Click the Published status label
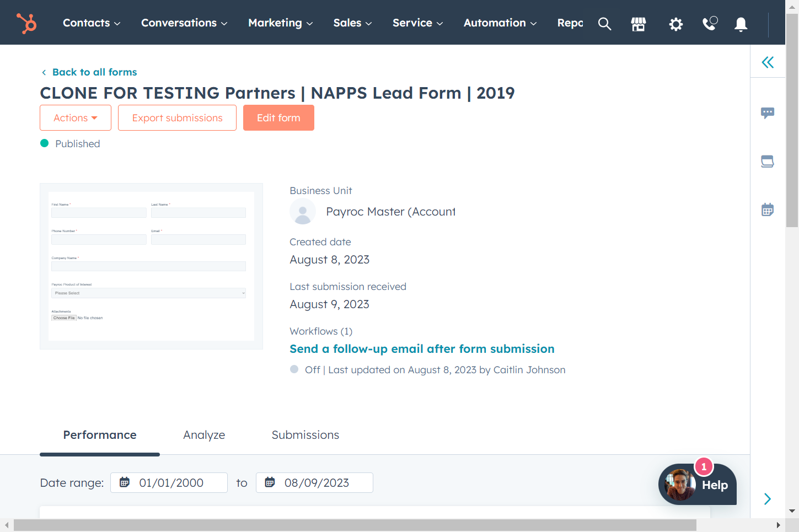The image size is (799, 532). tap(78, 143)
